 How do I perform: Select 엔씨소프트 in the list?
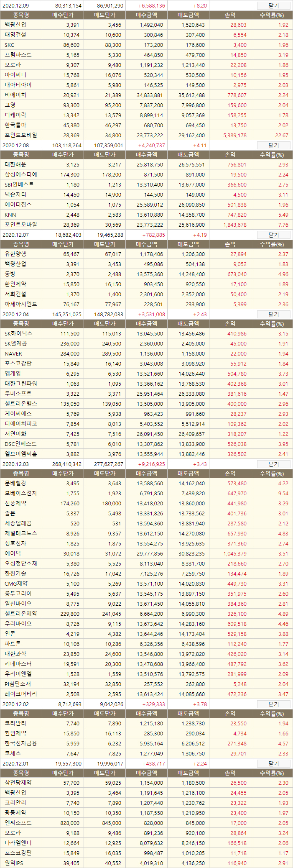click(18, 823)
